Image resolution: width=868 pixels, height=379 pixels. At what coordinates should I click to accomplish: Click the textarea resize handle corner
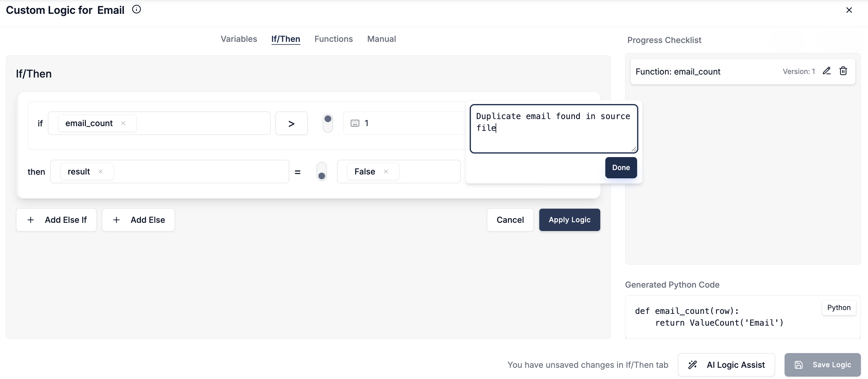coord(634,149)
